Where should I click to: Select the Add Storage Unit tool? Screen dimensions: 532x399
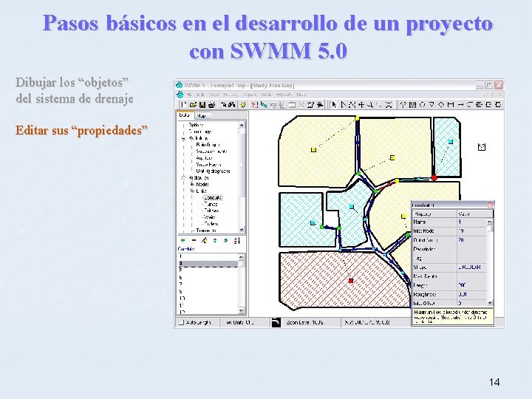point(451,105)
